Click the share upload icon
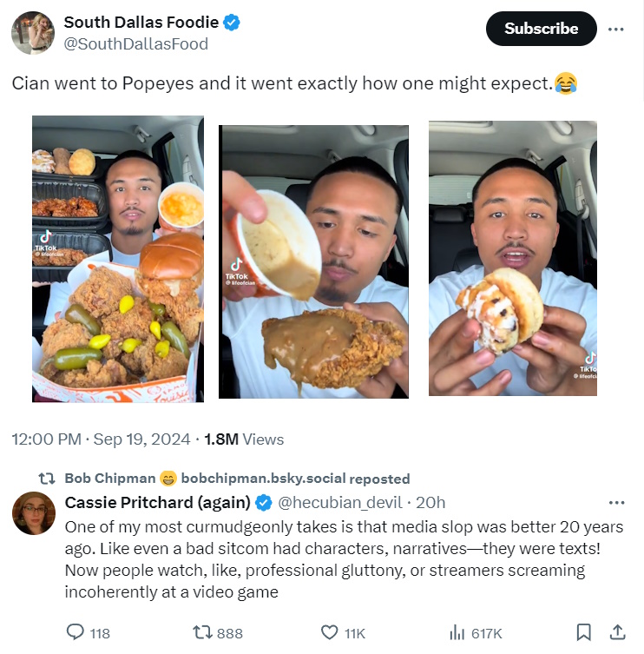The width and height of the screenshot is (644, 654). pos(617,632)
